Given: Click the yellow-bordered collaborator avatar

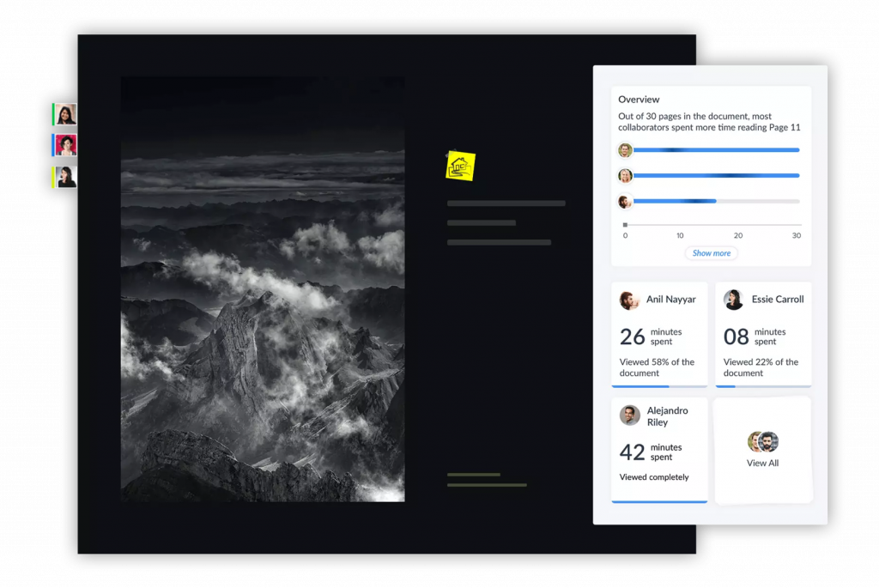Looking at the screenshot, I should pos(64,177).
